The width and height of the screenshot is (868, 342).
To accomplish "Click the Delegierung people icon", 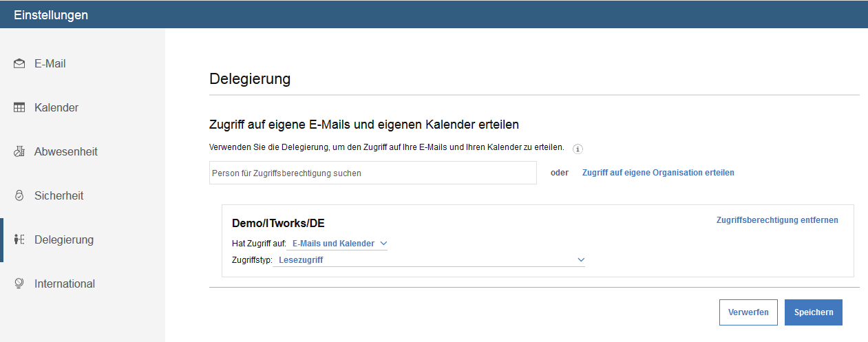I will [19, 240].
